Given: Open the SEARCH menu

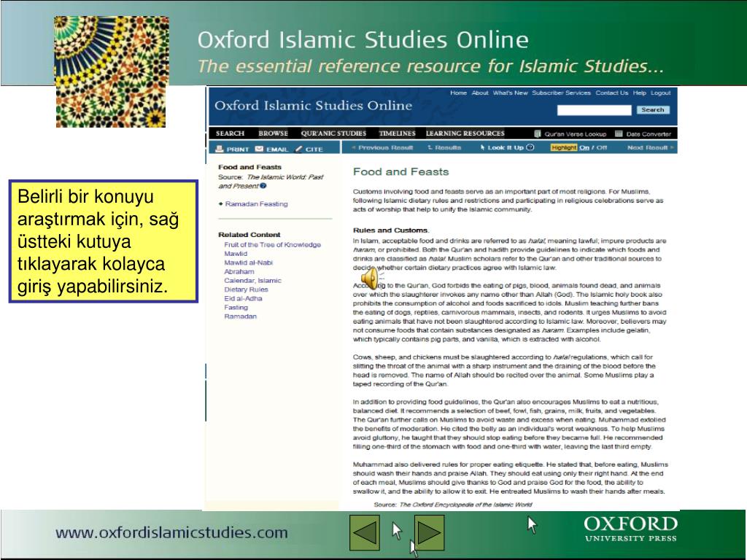Looking at the screenshot, I should 230,133.
